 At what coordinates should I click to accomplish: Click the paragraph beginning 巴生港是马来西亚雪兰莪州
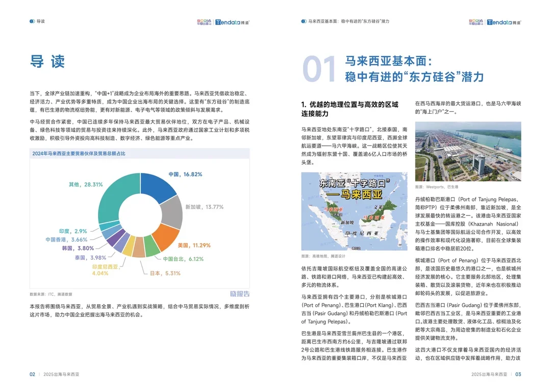tap(354, 346)
